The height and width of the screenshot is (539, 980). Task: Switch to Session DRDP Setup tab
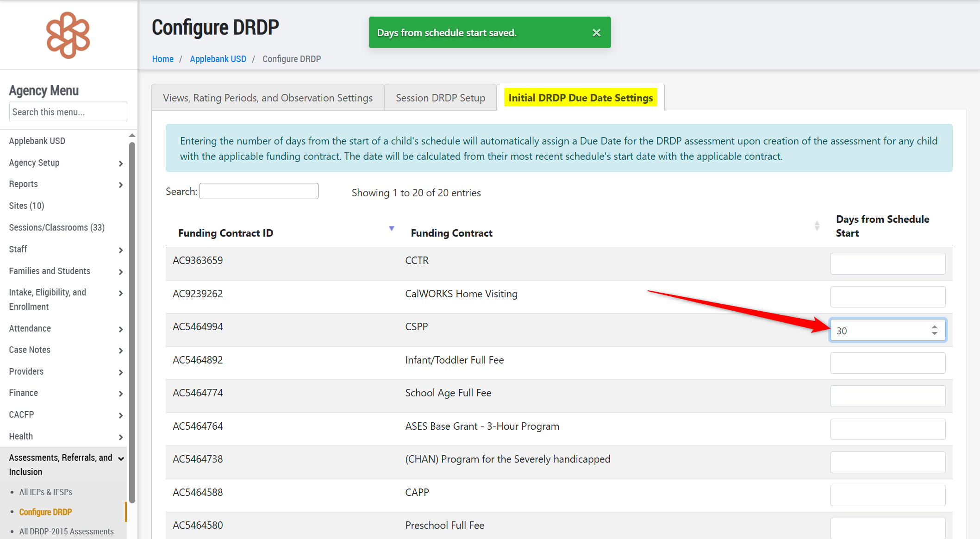click(x=440, y=98)
